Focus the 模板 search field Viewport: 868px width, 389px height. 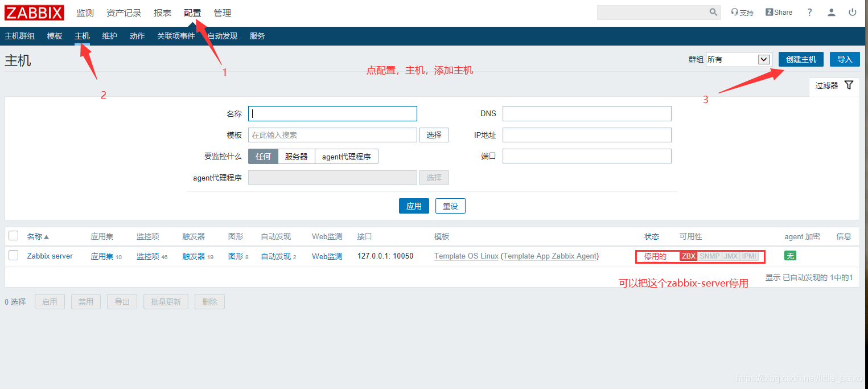[332, 135]
